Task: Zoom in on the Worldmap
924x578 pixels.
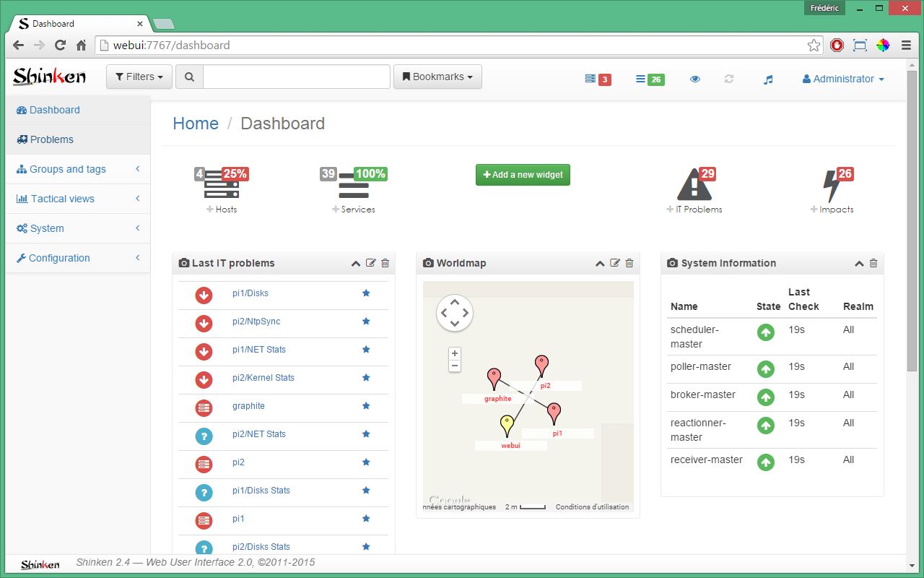Action: coord(455,353)
